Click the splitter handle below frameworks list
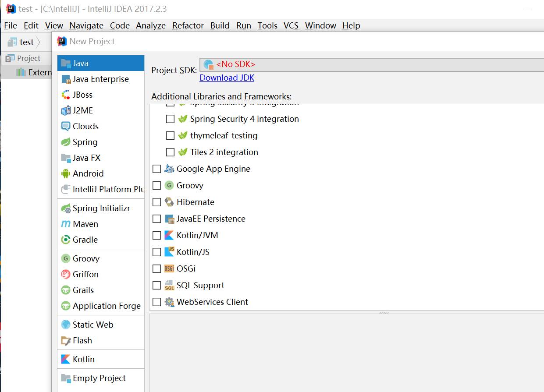This screenshot has width=544, height=392. point(384,313)
